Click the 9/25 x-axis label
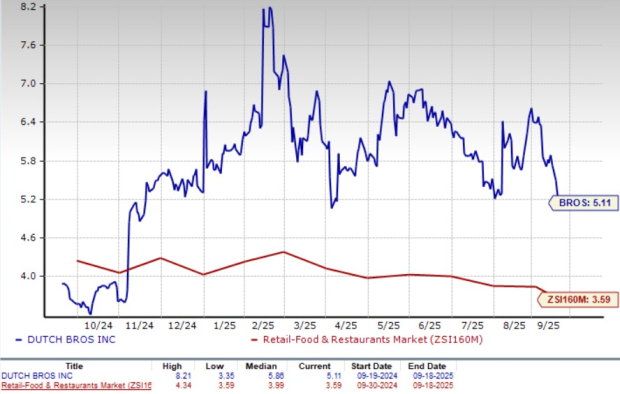This screenshot has width=620, height=394. pos(548,326)
